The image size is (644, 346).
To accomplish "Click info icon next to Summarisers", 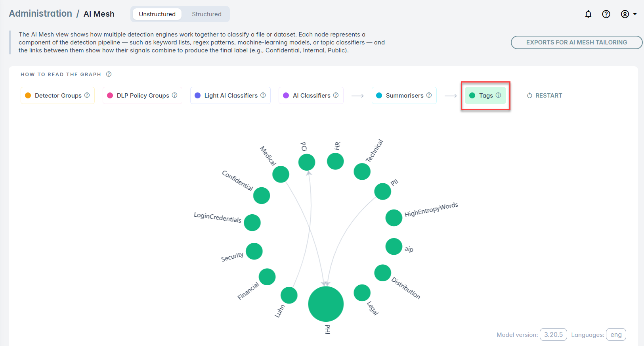I will click(x=429, y=95).
